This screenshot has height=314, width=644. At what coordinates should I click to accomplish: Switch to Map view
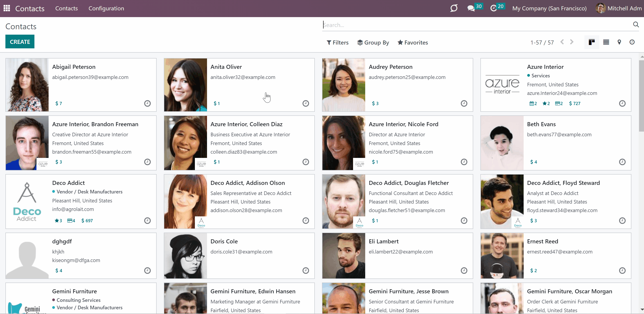click(x=619, y=42)
